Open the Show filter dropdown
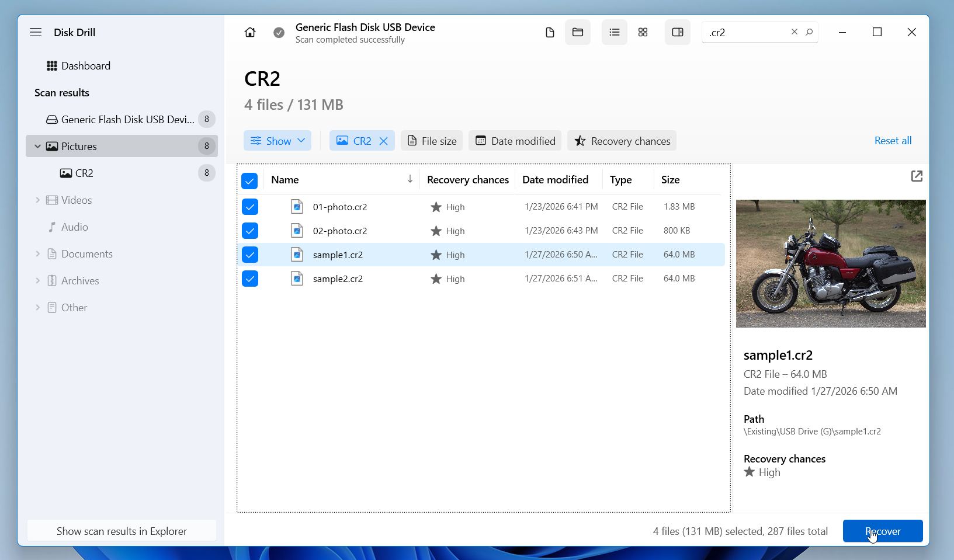Viewport: 954px width, 560px height. point(277,140)
